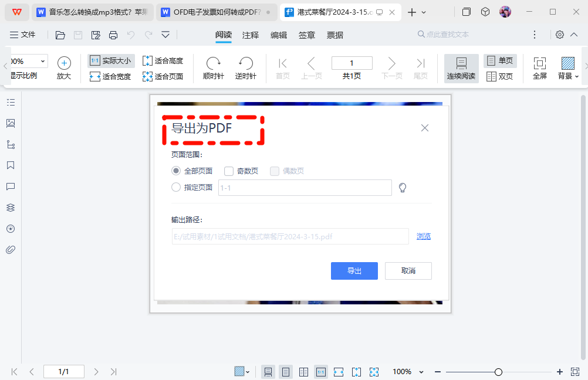Open the settings gear icon
This screenshot has height=380, width=588.
point(559,35)
